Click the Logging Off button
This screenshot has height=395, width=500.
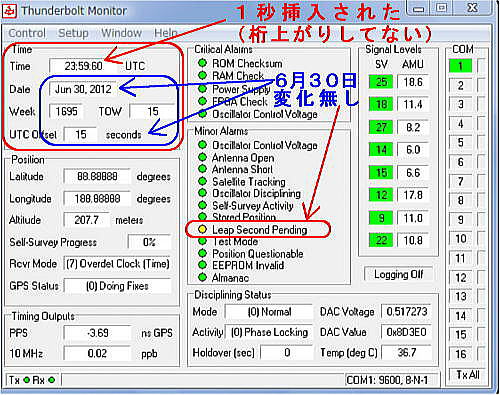point(399,274)
